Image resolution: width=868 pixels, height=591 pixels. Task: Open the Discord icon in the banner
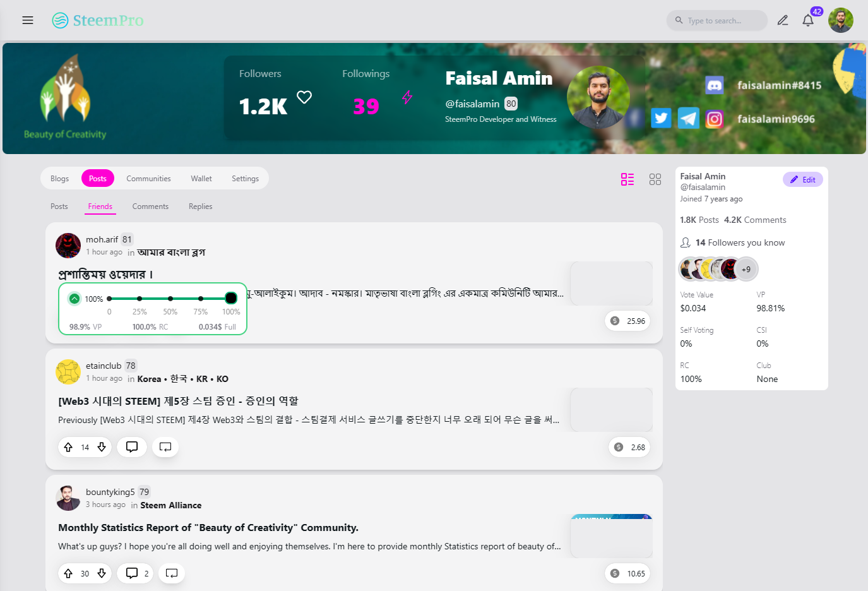click(714, 85)
